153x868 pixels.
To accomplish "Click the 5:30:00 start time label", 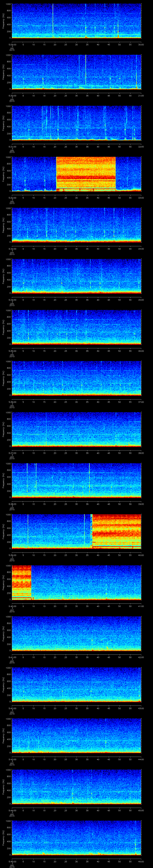I will click(x=12, y=96).
